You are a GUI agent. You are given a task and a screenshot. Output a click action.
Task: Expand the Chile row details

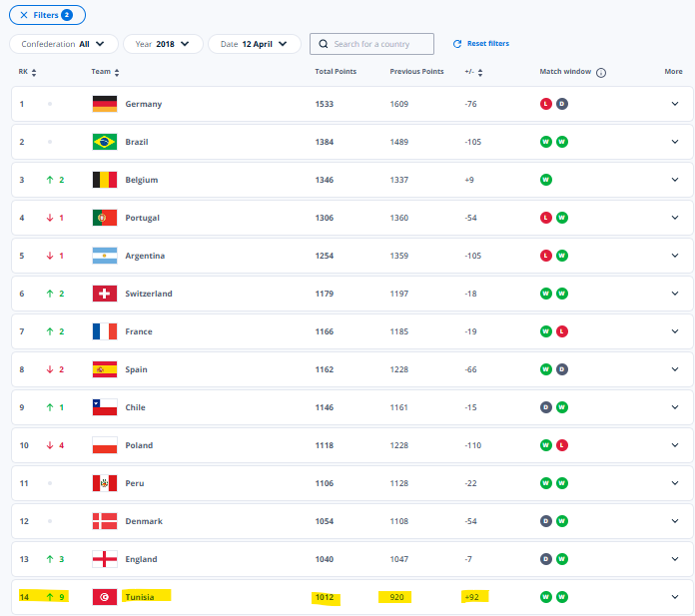(x=675, y=407)
